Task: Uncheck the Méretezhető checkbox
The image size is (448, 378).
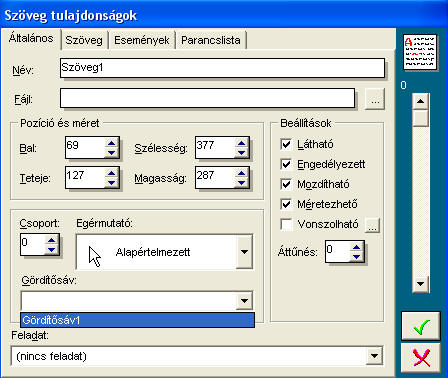Action: (286, 204)
